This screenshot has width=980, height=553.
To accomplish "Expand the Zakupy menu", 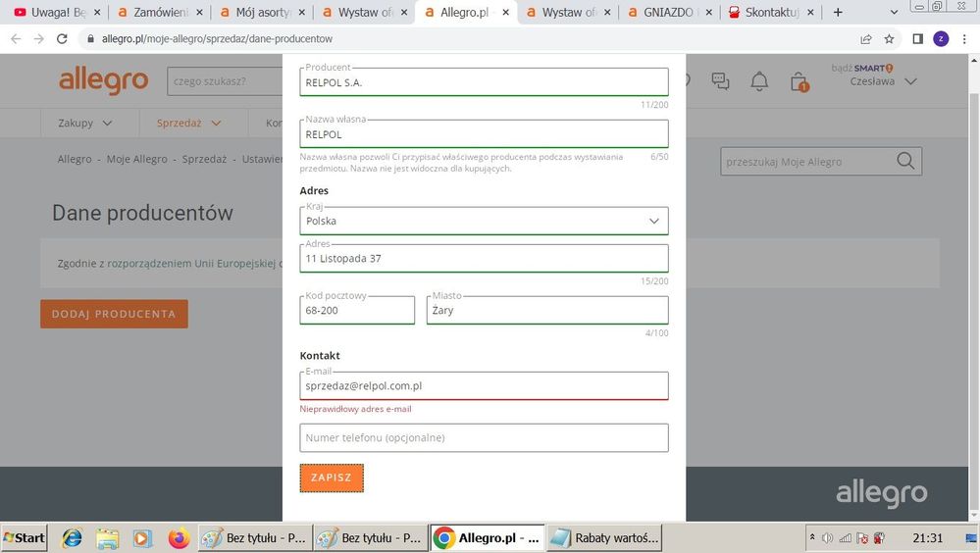I will coord(85,124).
